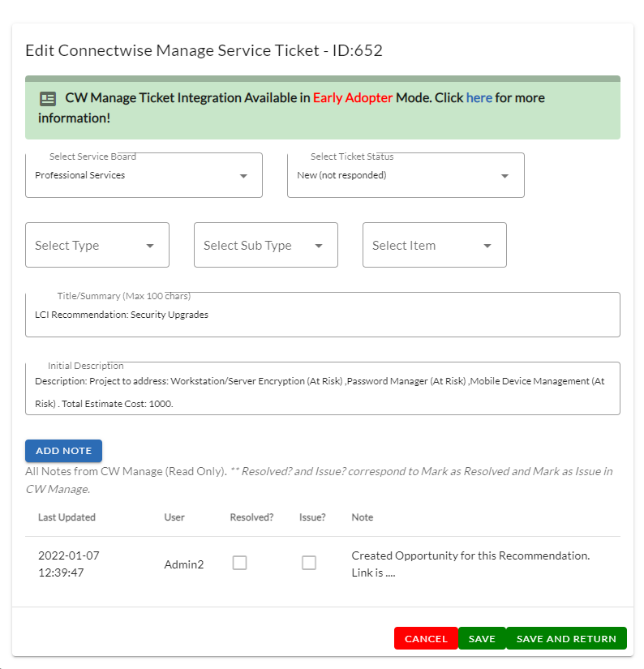Viewport: 644px width, 669px height.
Task: Click into the Title/Summary text field
Action: tap(323, 315)
